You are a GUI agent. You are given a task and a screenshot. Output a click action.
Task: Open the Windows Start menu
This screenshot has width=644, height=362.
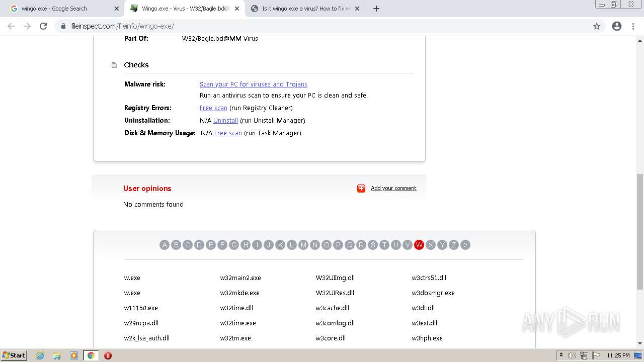[14, 355]
